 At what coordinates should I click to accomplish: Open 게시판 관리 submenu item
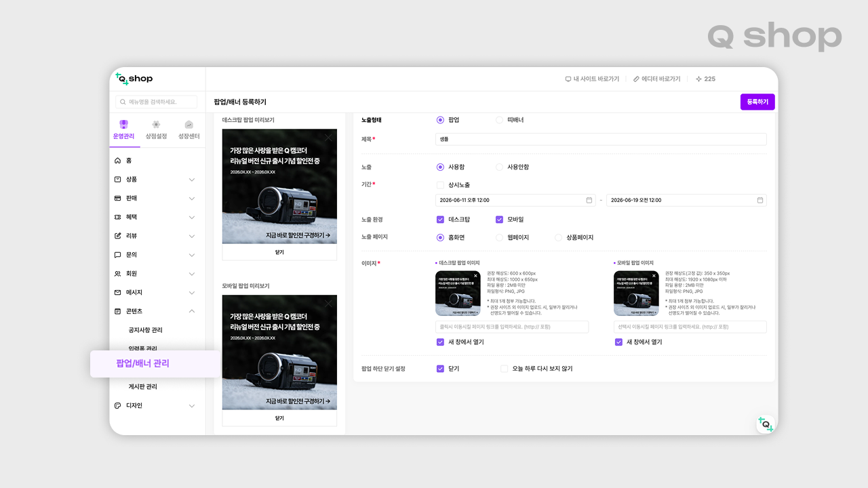(x=143, y=387)
